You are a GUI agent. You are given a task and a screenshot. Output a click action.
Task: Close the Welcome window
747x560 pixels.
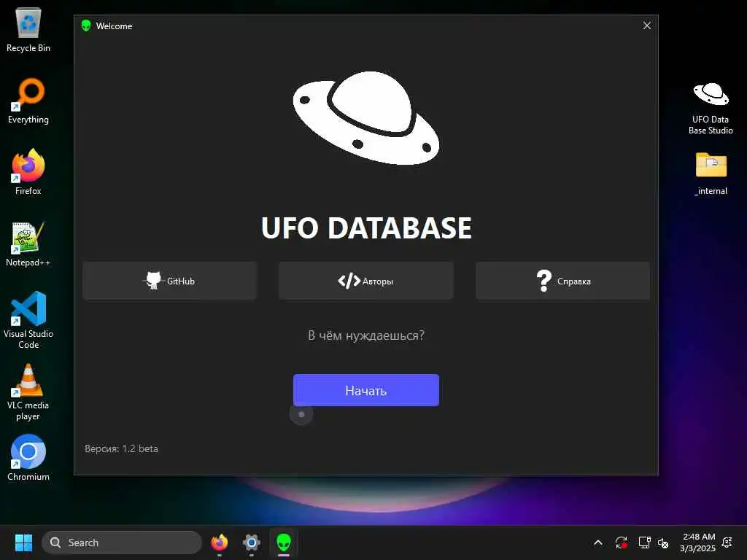pos(646,26)
